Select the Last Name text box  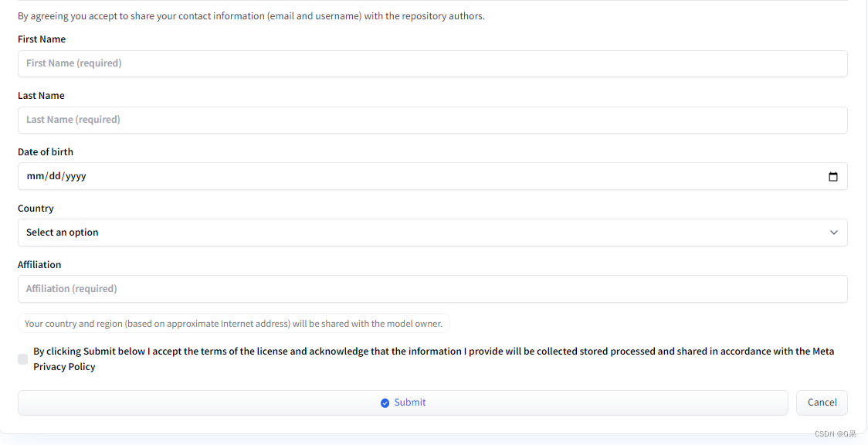432,120
